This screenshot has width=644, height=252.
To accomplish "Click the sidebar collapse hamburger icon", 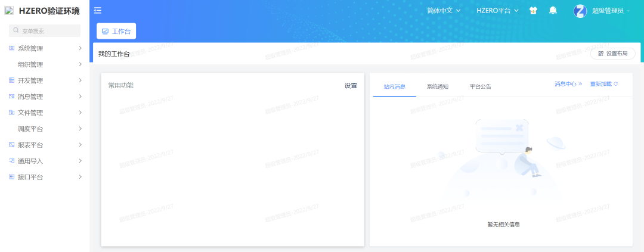I will coord(98,10).
